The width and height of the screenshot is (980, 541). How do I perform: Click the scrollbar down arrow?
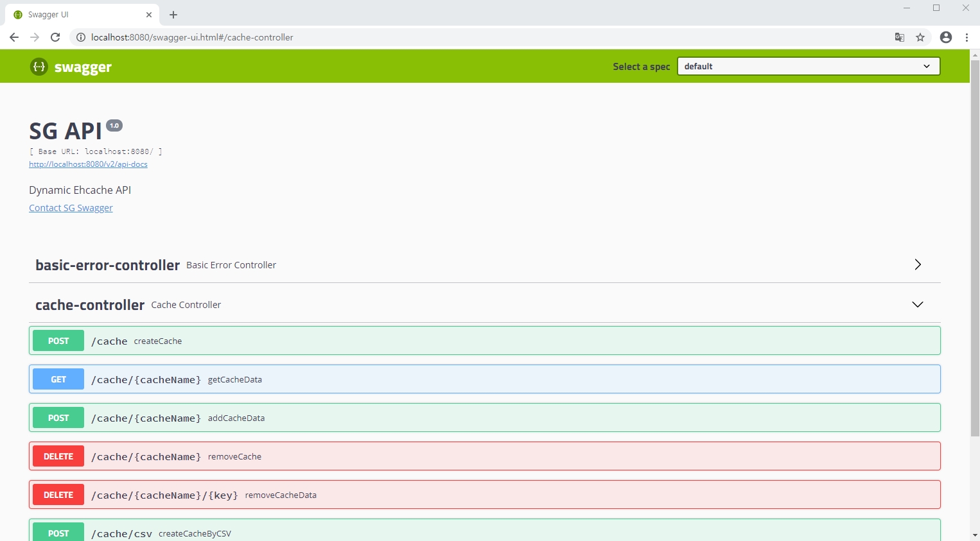coord(975,535)
